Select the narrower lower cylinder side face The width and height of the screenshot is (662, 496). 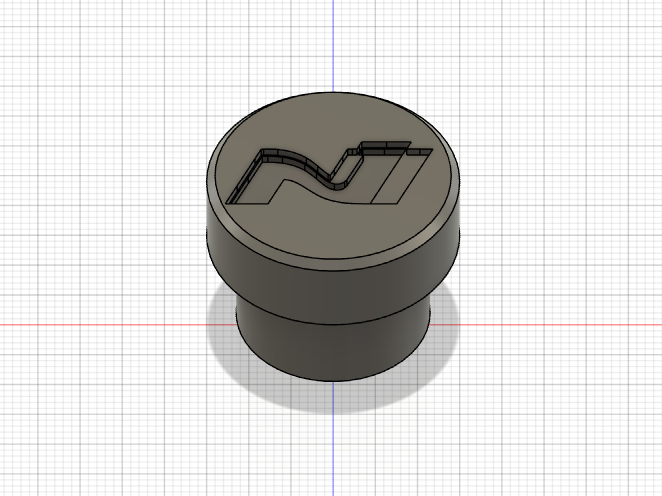(x=334, y=352)
